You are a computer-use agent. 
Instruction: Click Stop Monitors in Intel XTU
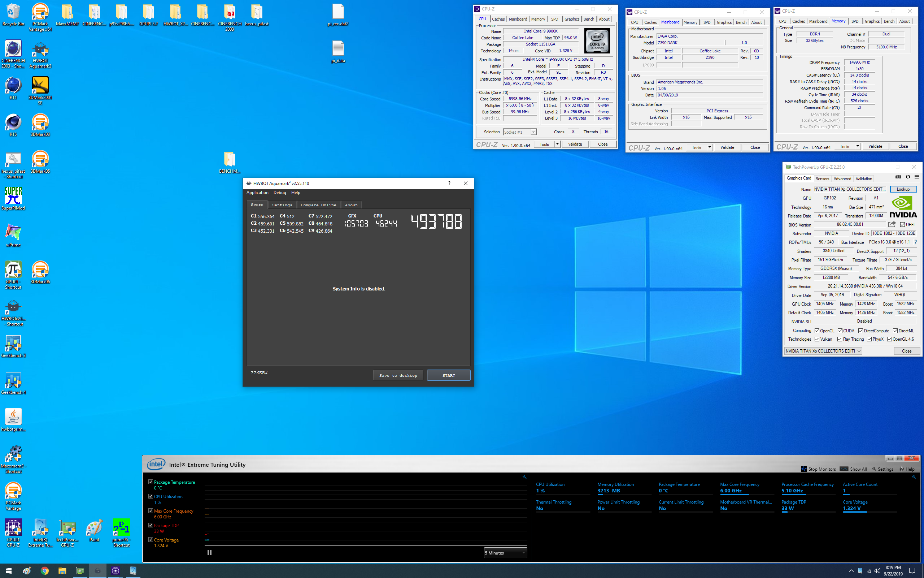tap(818, 469)
